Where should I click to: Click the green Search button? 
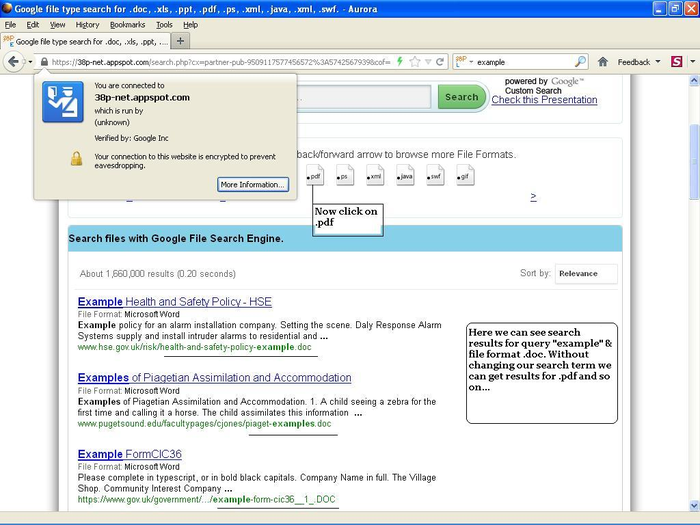[x=461, y=97]
